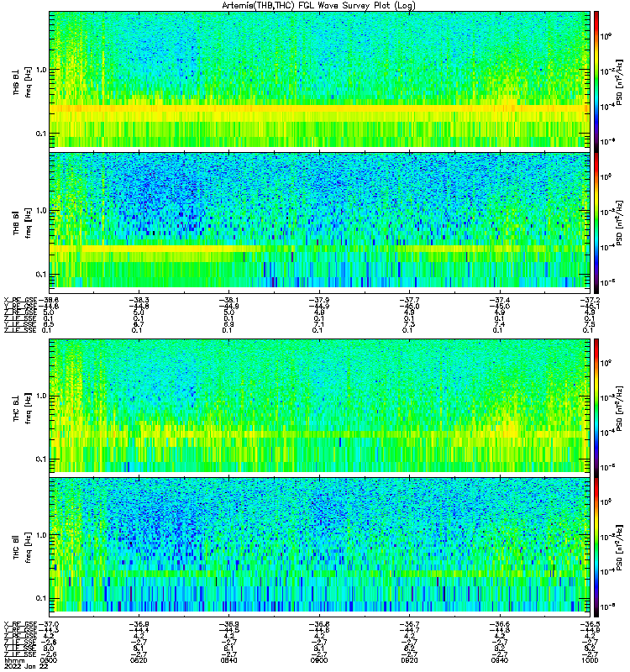Click the 2022 Jan 22 date label
Viewport: 630px width, 672px height.
coord(26,666)
